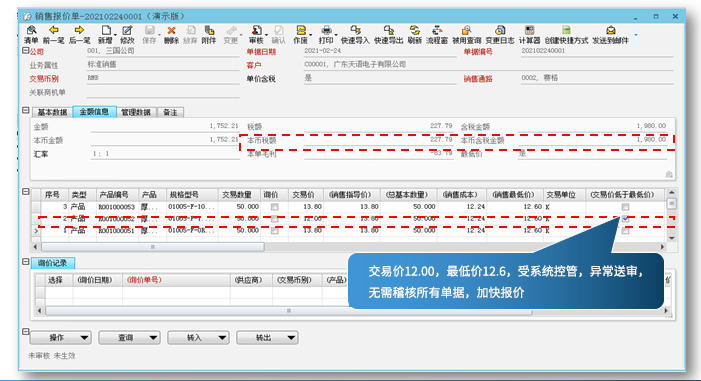Open the 清单 list icon
Viewport: 701px width, 381px height.
tap(31, 34)
